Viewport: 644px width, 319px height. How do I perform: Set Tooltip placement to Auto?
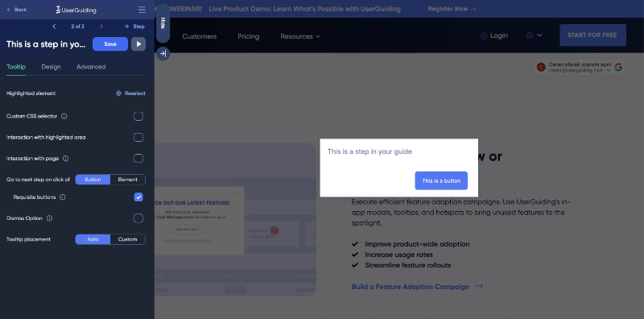tap(93, 239)
